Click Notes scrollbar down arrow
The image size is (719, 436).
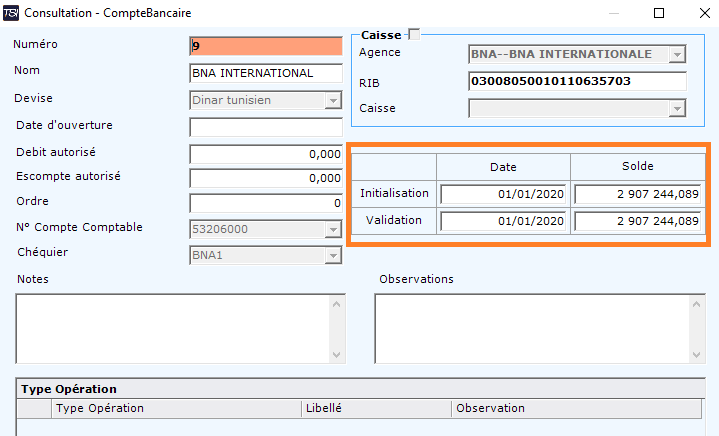point(337,355)
